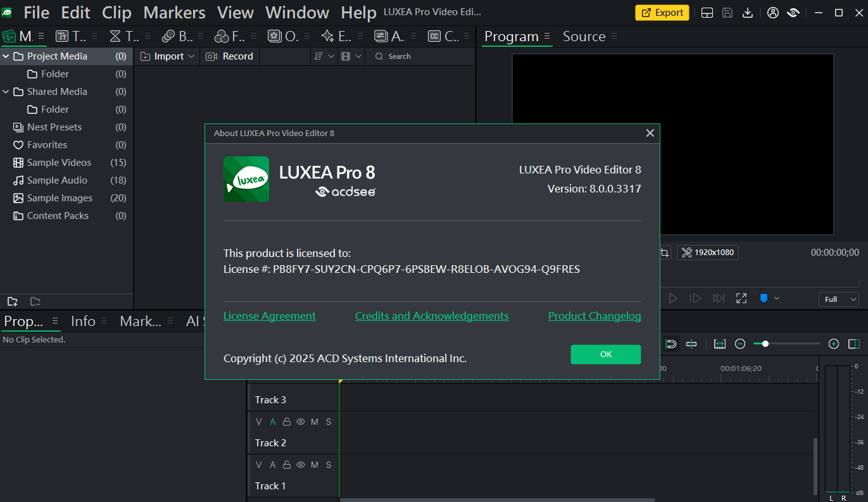Open the Markers menu
Viewport: 868px width, 502px height.
(174, 13)
